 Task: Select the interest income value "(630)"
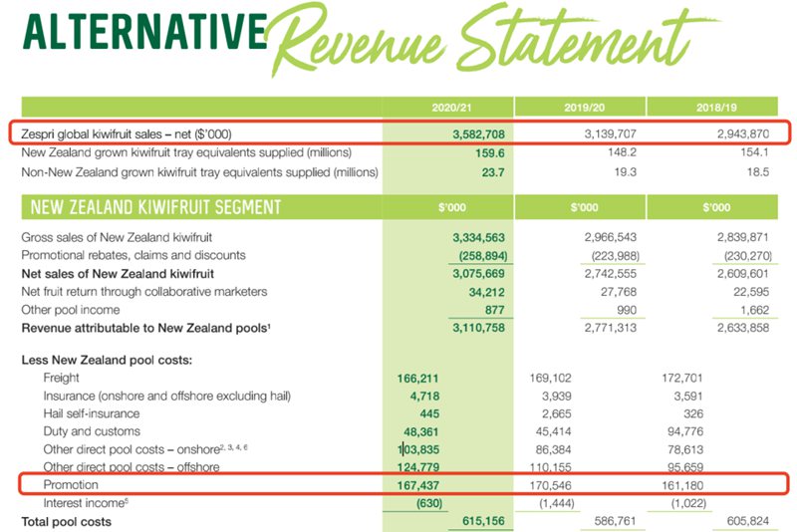click(x=429, y=503)
